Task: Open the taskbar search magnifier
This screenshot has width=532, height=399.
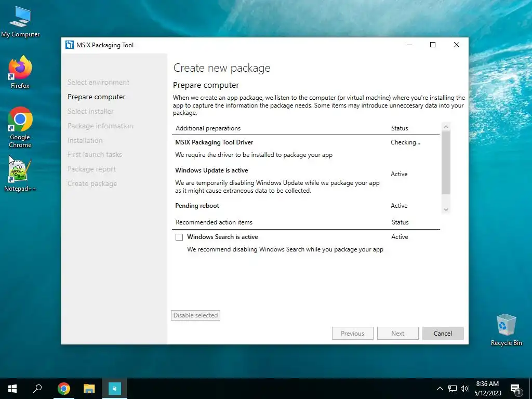Action: pyautogui.click(x=37, y=389)
